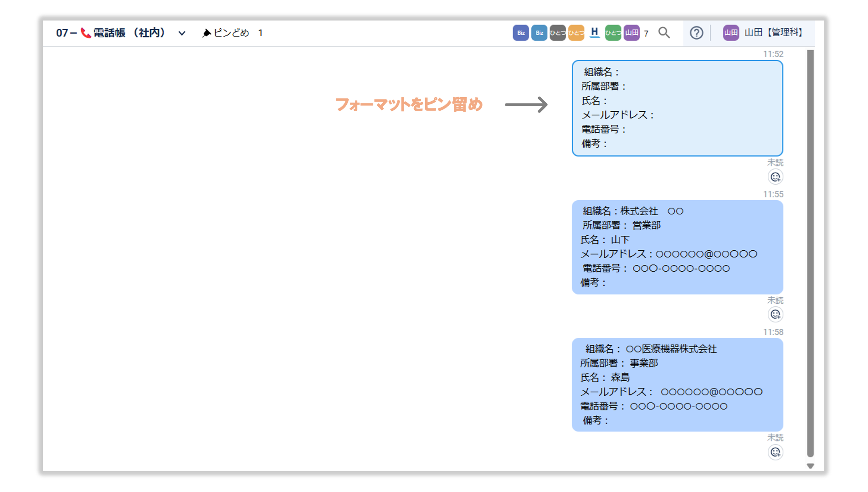Add reaction to the 森島 message
868x492 pixels.
(x=775, y=452)
